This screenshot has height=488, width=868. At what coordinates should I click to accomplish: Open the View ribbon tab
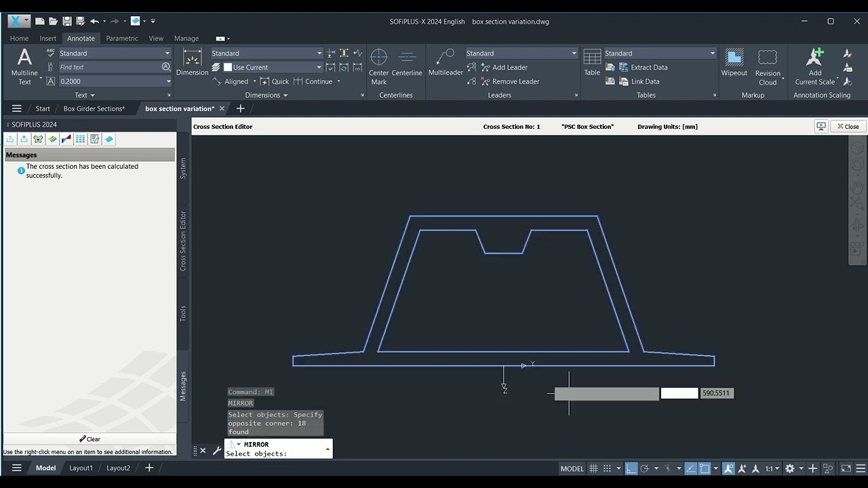point(156,39)
